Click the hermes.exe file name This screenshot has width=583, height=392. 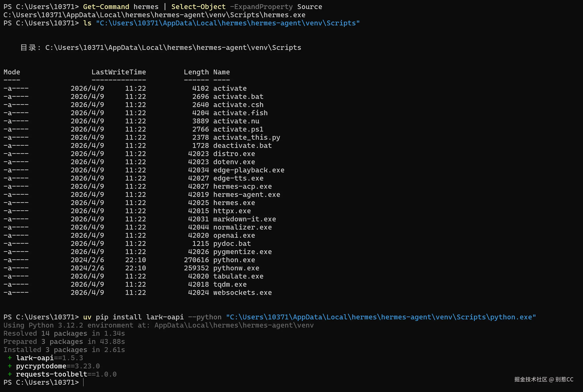(234, 203)
